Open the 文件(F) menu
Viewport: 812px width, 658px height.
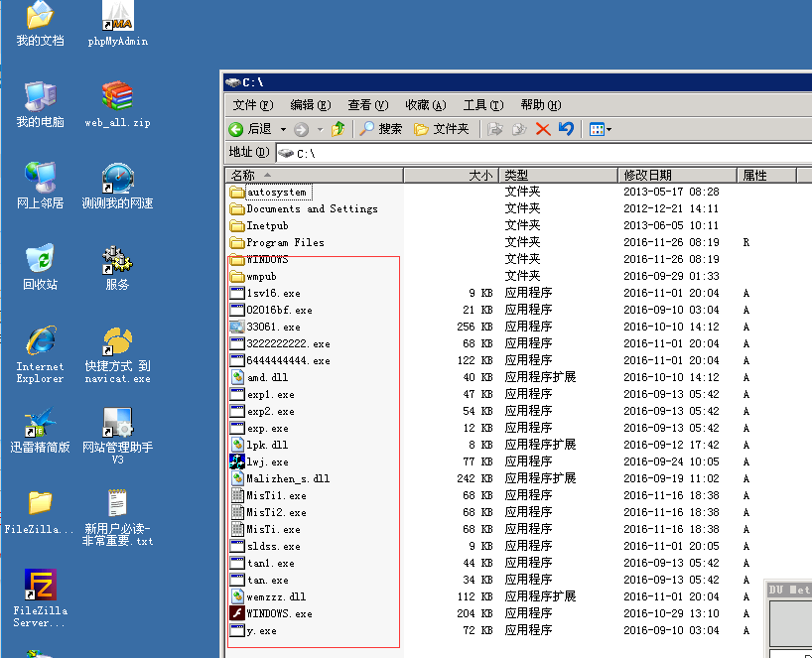pos(252,105)
